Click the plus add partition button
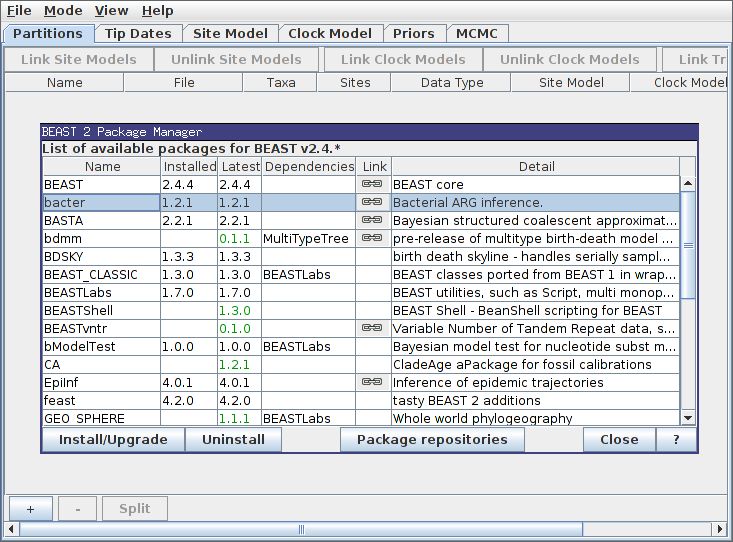The height and width of the screenshot is (542, 733). 30,509
